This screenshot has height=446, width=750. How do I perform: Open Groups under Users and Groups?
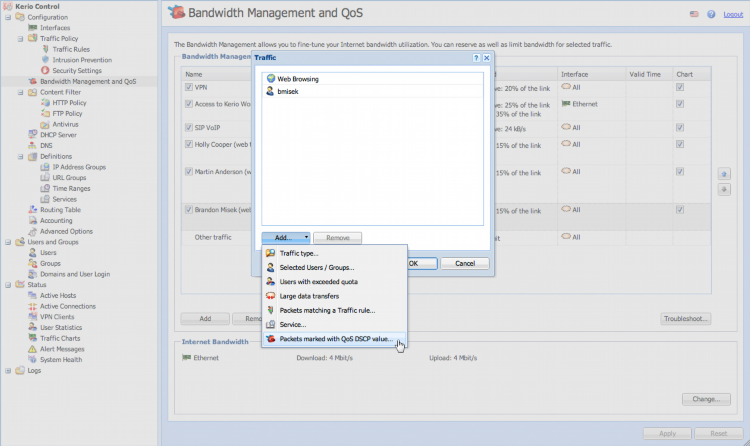(x=50, y=263)
